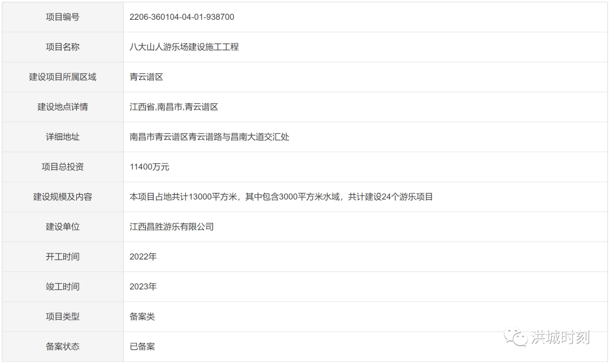
Task: Click the 备案状态 label
Action: coord(63,347)
